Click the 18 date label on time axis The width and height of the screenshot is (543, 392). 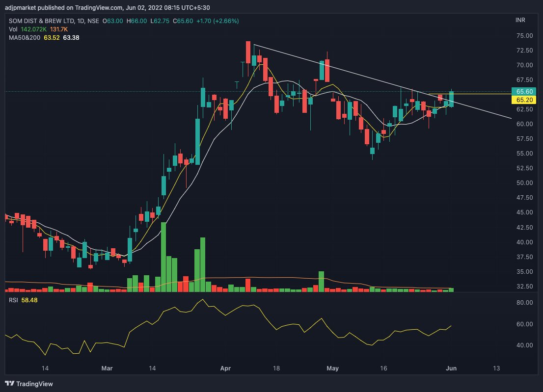click(276, 368)
